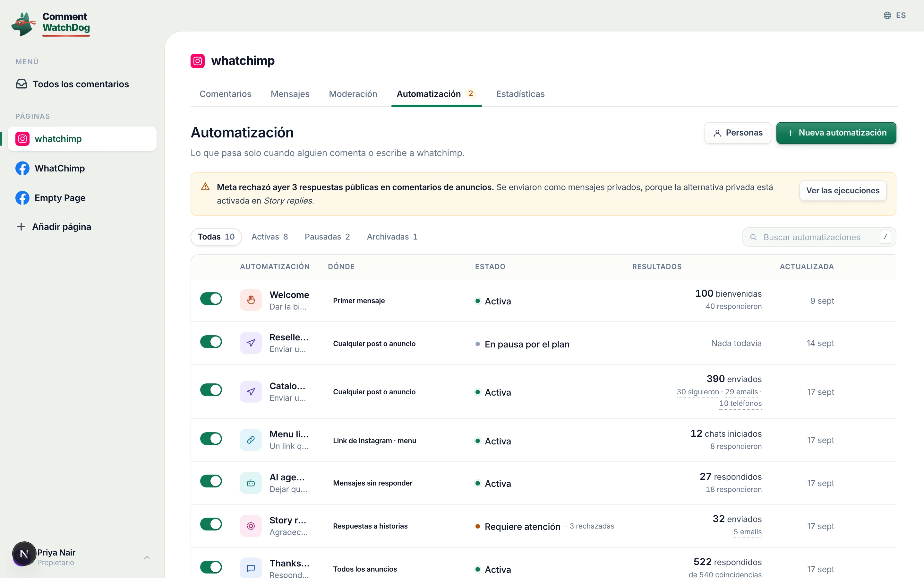The width and height of the screenshot is (924, 578).
Task: Toggle the Catalog automation switch
Action: point(211,390)
